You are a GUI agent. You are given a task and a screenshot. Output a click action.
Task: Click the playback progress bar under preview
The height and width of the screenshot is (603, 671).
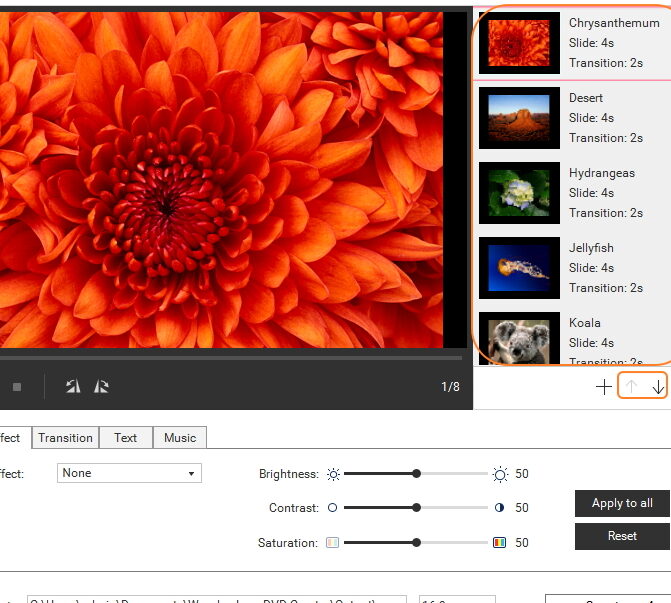[x=231, y=357]
